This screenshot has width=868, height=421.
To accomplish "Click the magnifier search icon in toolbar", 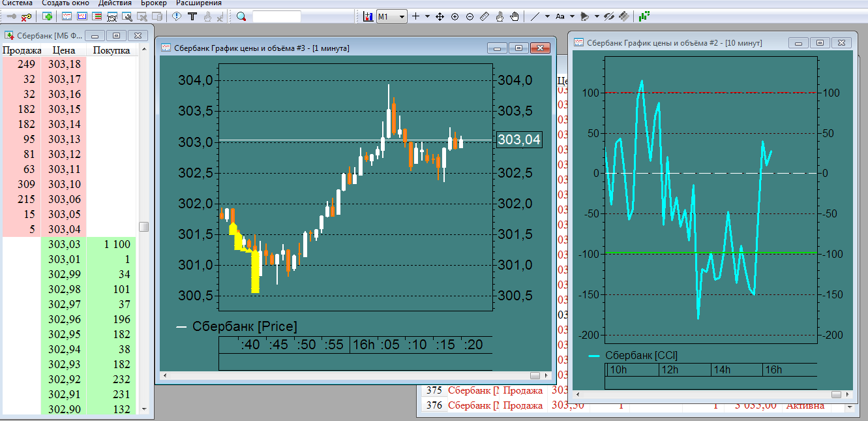I will 241,16.
